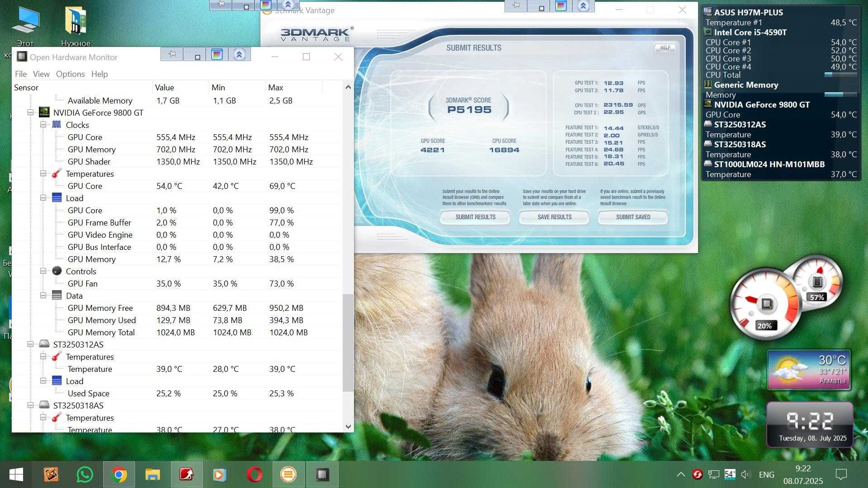Open the View menu

(x=41, y=74)
